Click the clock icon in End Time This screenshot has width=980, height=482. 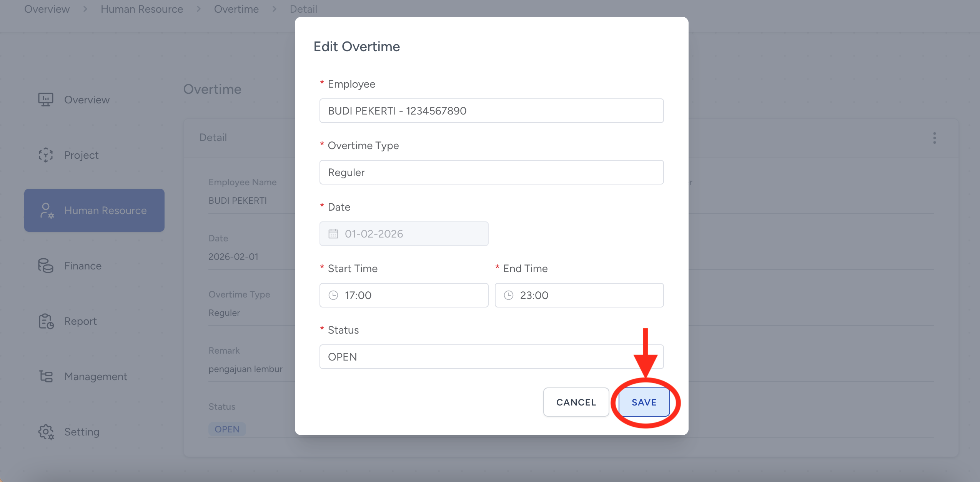pyautogui.click(x=508, y=295)
